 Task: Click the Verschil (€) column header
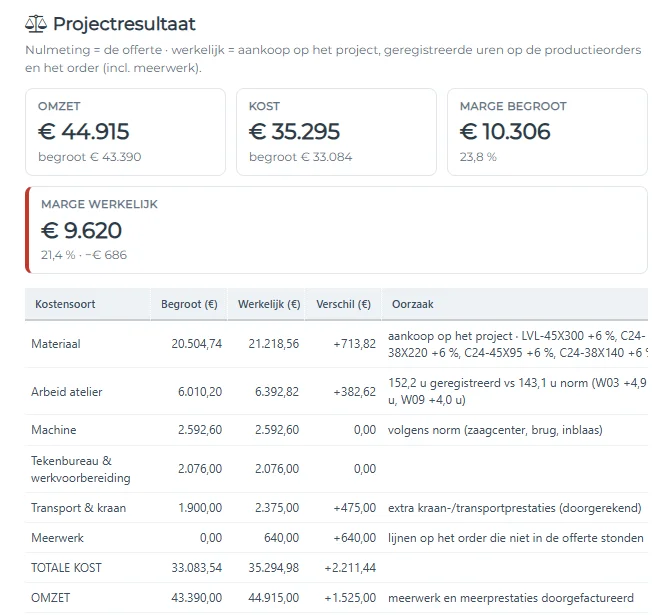point(344,304)
